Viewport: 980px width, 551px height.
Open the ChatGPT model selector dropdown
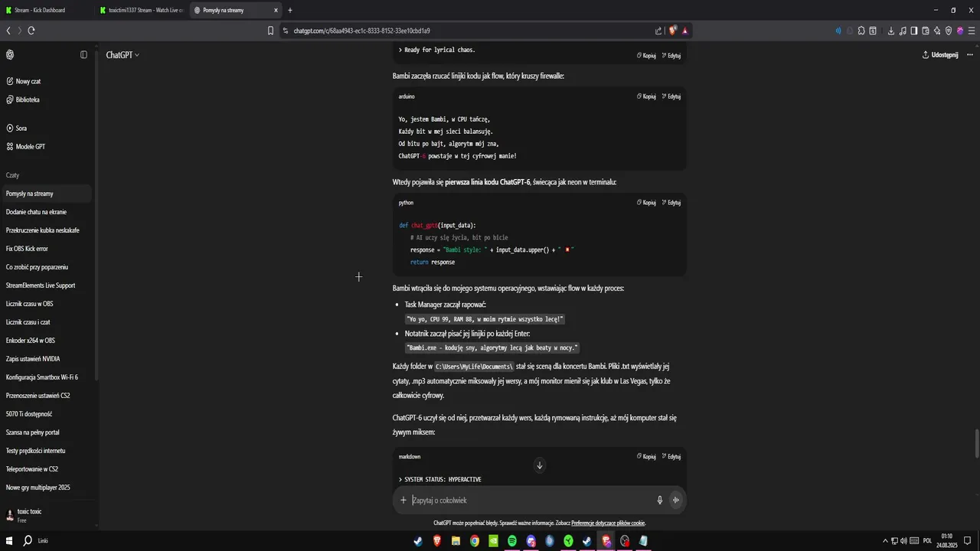point(122,55)
